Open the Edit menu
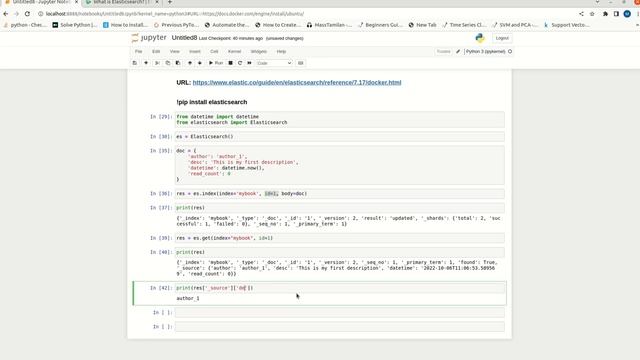Viewport: 640px width, 360px height. [156, 51]
